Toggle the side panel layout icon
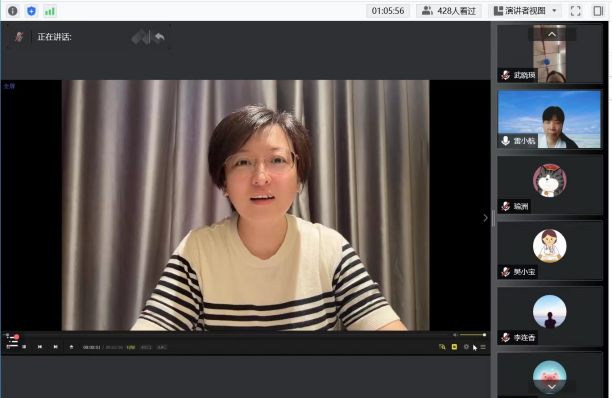 click(598, 11)
